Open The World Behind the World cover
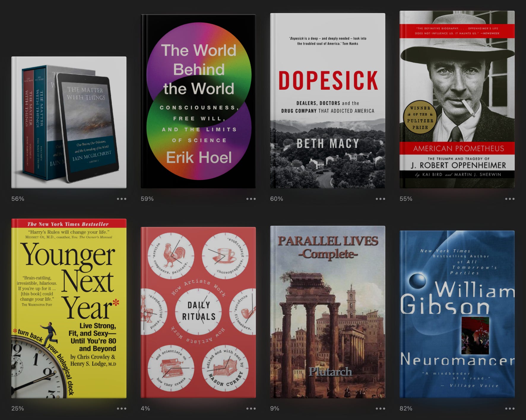526x420 pixels. [198, 101]
